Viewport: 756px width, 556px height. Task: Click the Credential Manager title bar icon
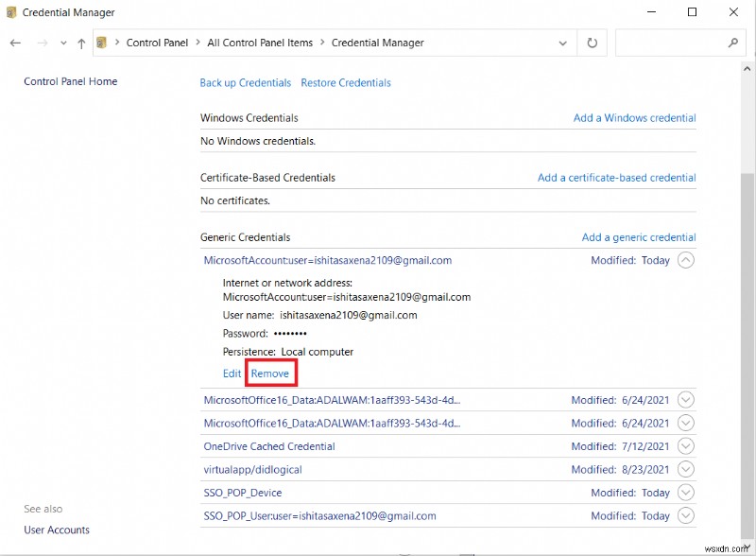tap(9, 12)
